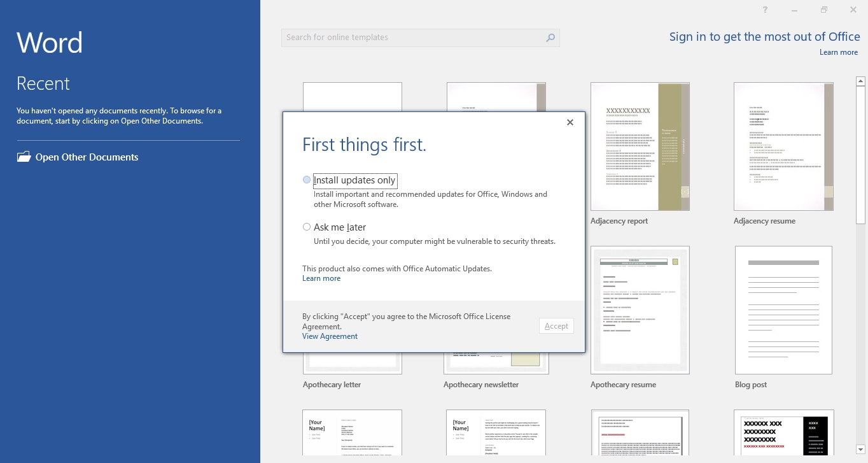Choose the Adjacency resume template
868x463 pixels.
click(x=783, y=146)
